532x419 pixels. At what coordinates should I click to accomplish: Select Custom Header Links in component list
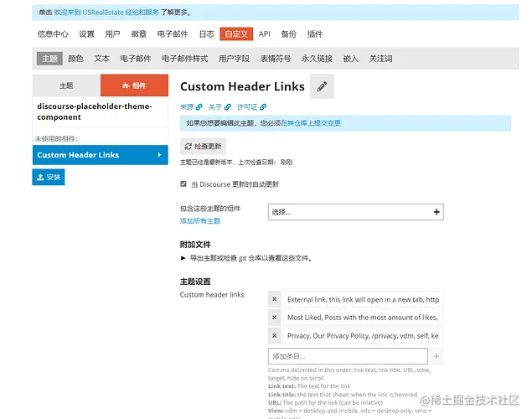(100, 155)
